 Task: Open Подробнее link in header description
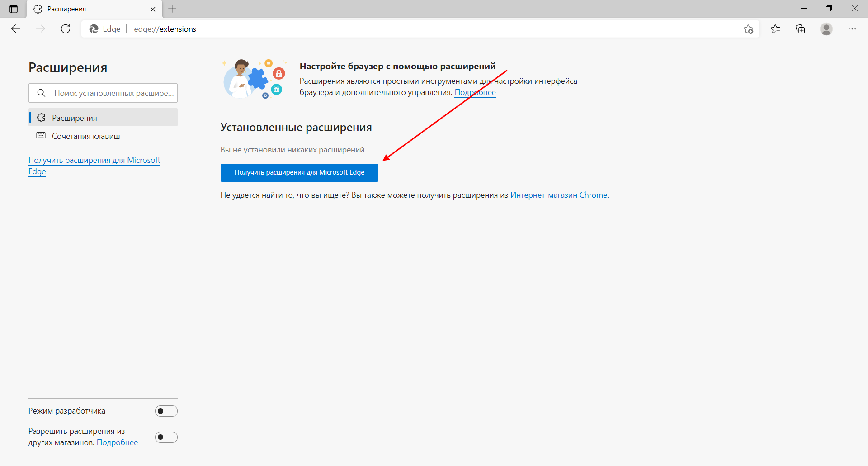(475, 92)
